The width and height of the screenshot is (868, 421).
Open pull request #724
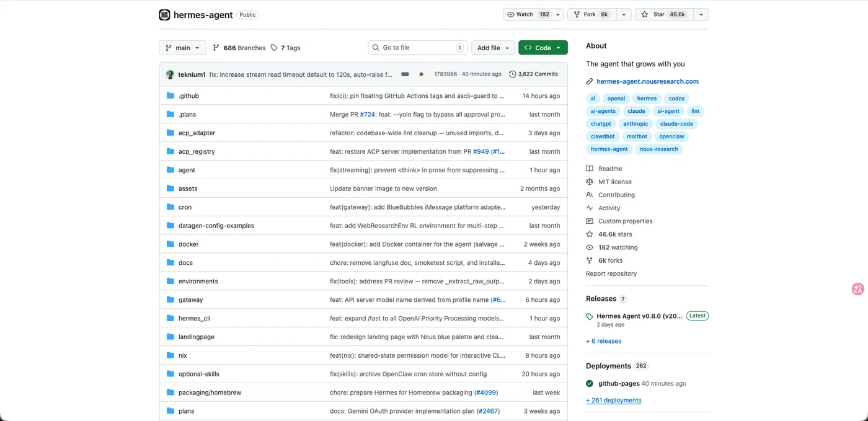pos(368,114)
